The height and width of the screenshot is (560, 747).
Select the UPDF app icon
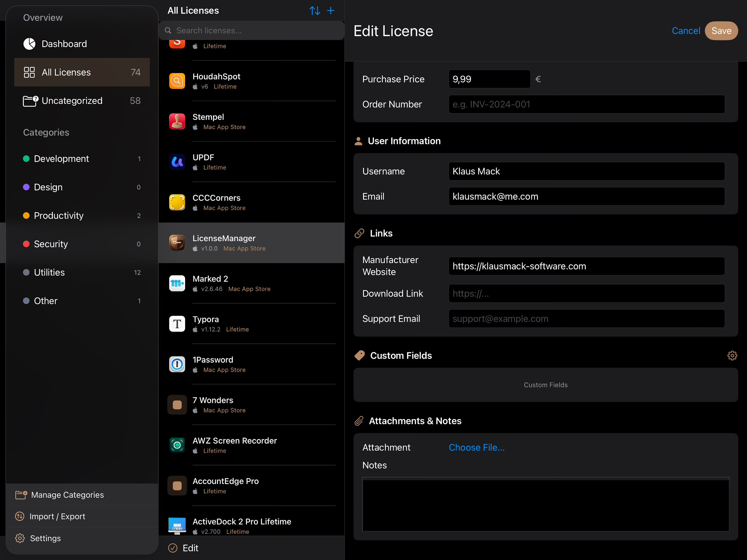[x=177, y=162]
